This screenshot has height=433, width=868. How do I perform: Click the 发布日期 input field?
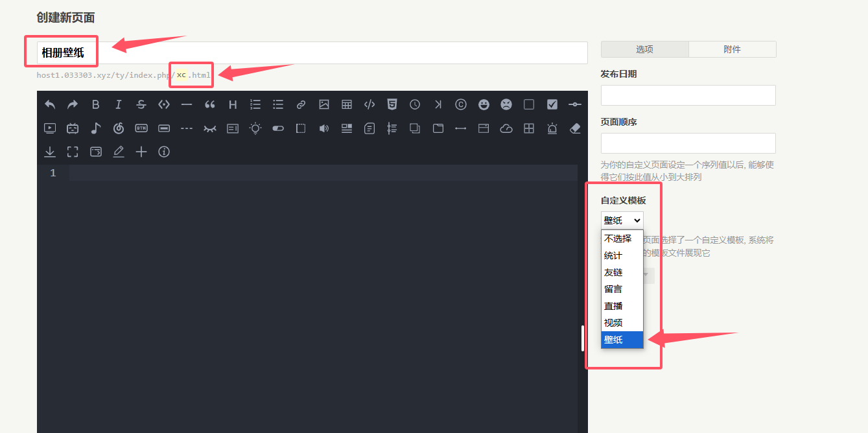click(687, 95)
